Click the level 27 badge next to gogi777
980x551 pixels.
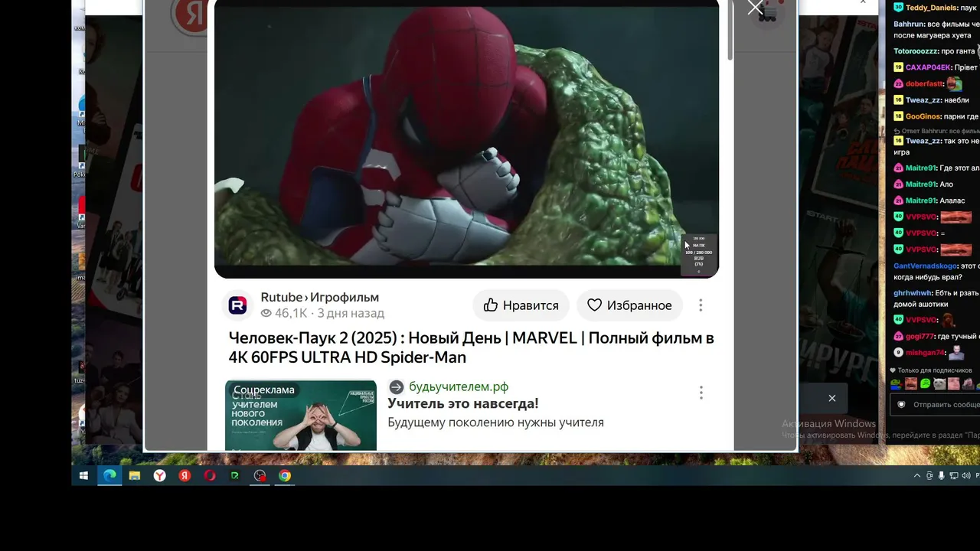[x=899, y=337]
